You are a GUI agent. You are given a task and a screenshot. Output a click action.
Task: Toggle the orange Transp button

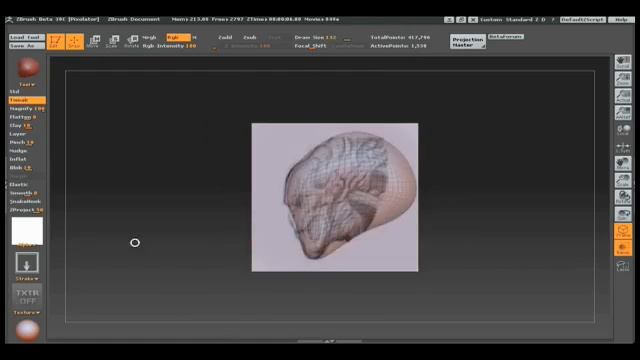tap(623, 248)
